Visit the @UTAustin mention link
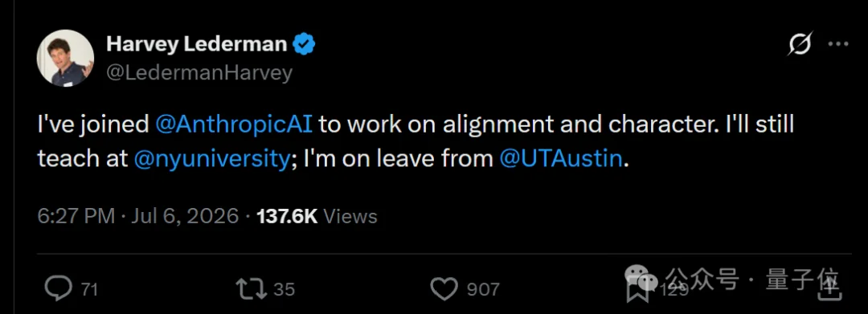 tap(561, 160)
